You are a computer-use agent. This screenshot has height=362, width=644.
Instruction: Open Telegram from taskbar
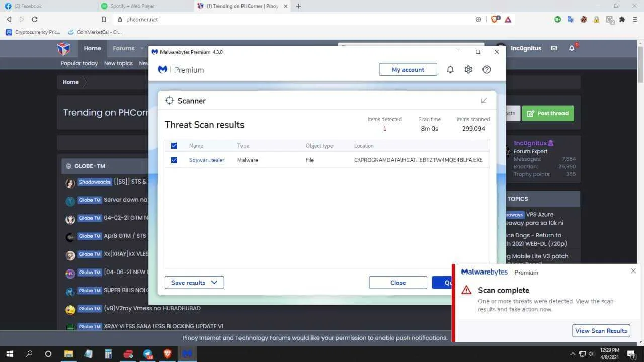[x=147, y=354]
